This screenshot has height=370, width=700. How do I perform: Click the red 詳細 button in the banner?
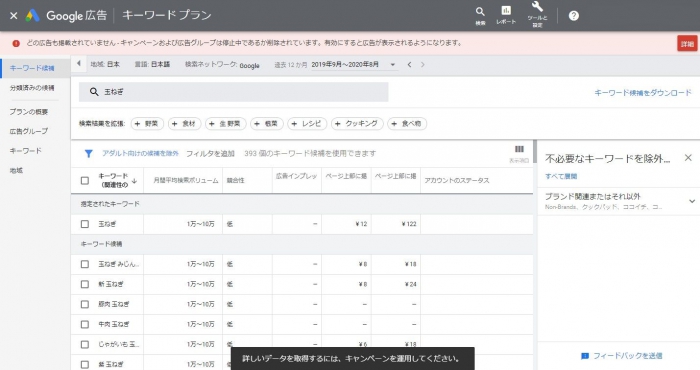(687, 44)
